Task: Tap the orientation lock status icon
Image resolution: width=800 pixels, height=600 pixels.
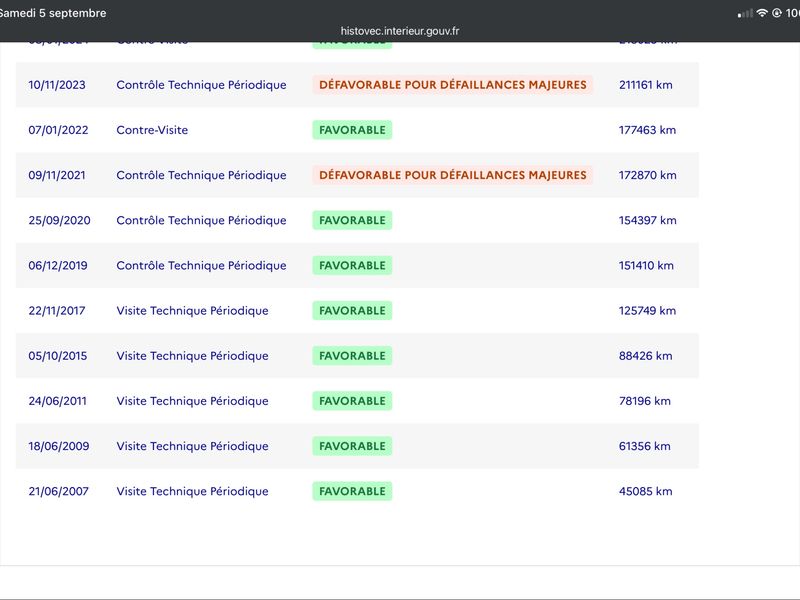Action: click(x=777, y=13)
